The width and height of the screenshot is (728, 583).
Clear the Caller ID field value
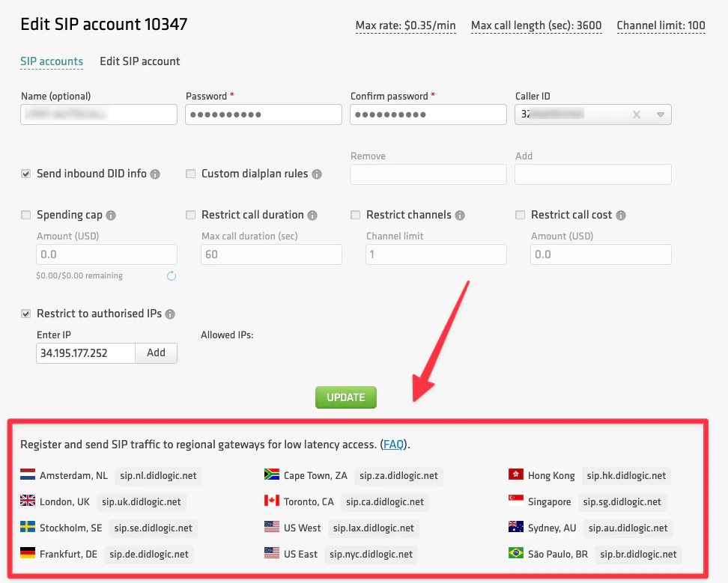636,115
